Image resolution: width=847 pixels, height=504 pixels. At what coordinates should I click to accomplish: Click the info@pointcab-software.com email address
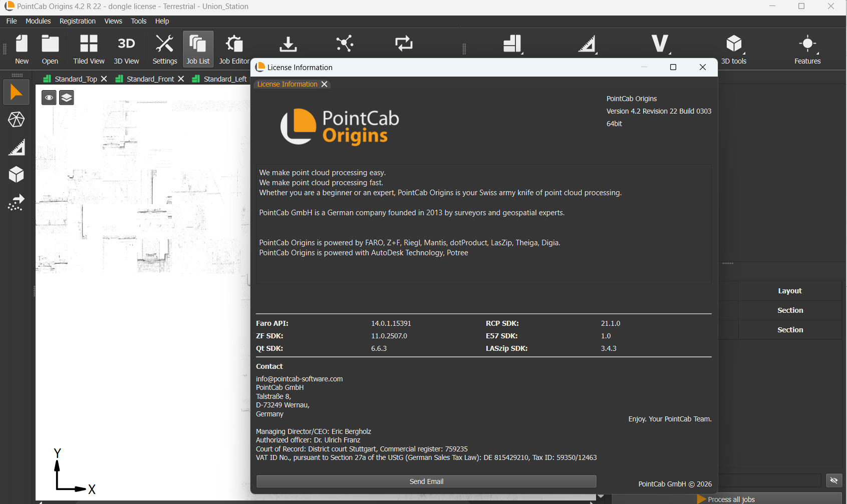point(300,379)
